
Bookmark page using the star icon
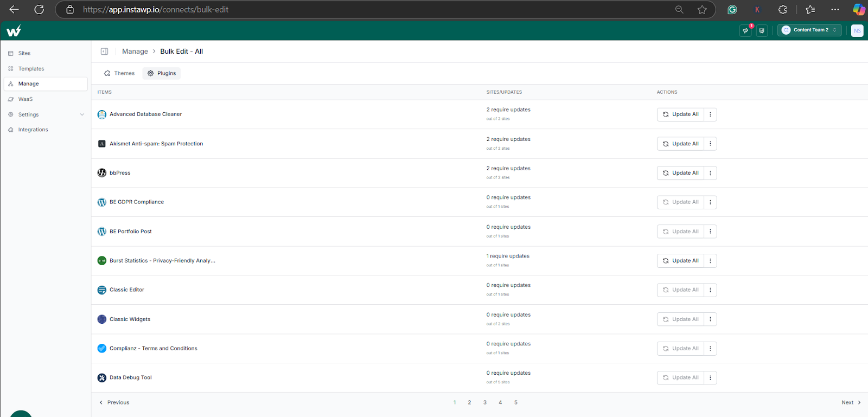click(702, 9)
